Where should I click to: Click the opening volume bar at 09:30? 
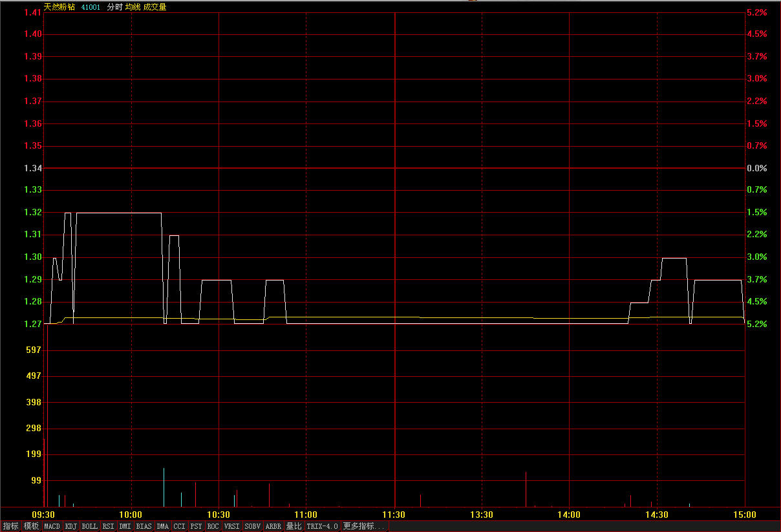[x=44, y=473]
